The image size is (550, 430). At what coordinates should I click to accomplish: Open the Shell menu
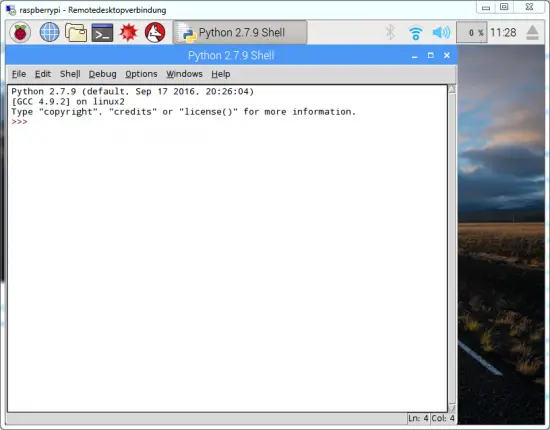click(x=70, y=74)
